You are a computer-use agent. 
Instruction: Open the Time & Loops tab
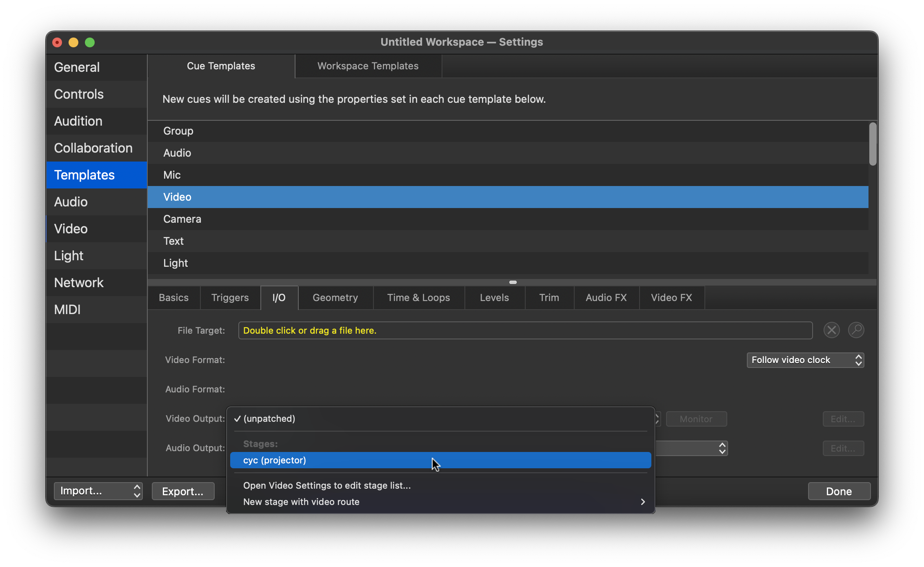point(419,298)
